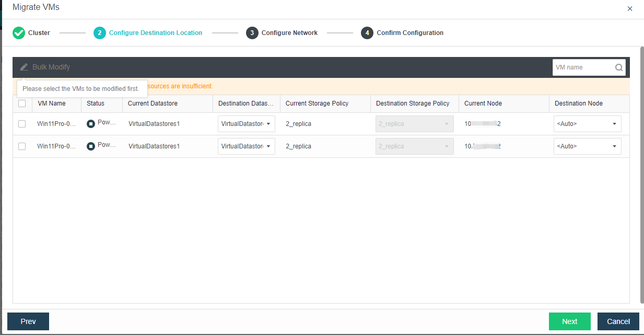This screenshot has height=335, width=644.
Task: Click the powered-off status icon in first row
Action: point(91,124)
